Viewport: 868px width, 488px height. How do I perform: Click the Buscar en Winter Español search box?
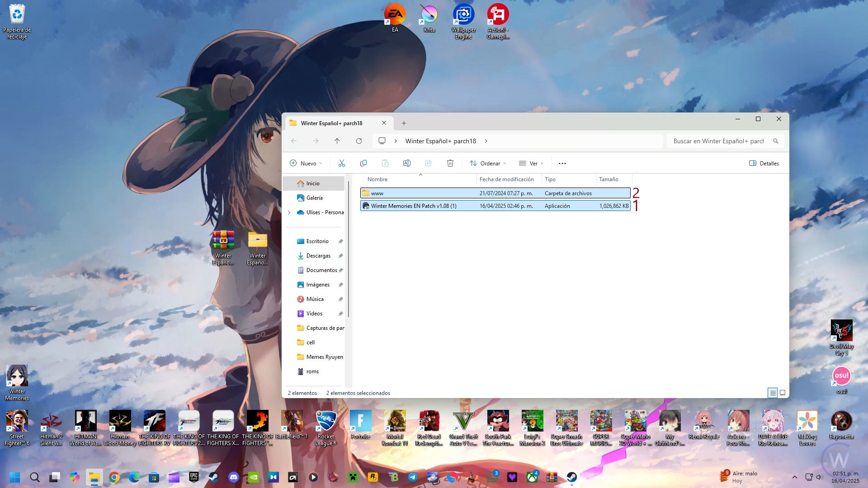point(719,141)
